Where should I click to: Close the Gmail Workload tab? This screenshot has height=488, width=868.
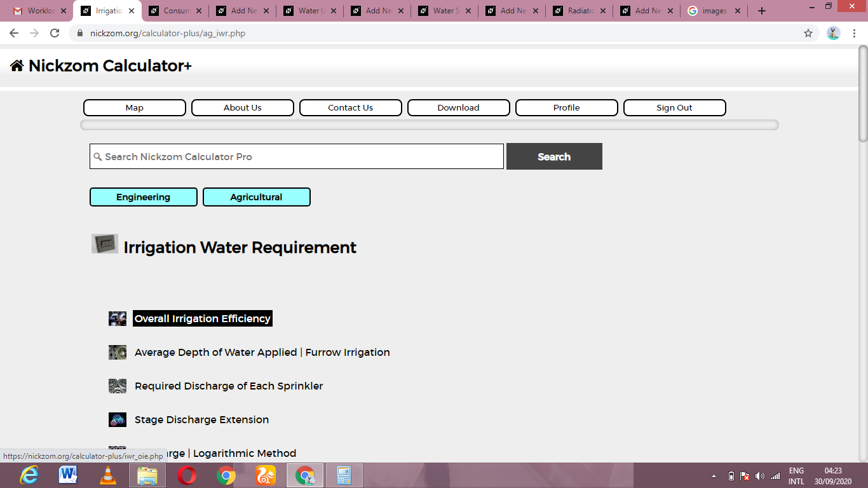63,11
